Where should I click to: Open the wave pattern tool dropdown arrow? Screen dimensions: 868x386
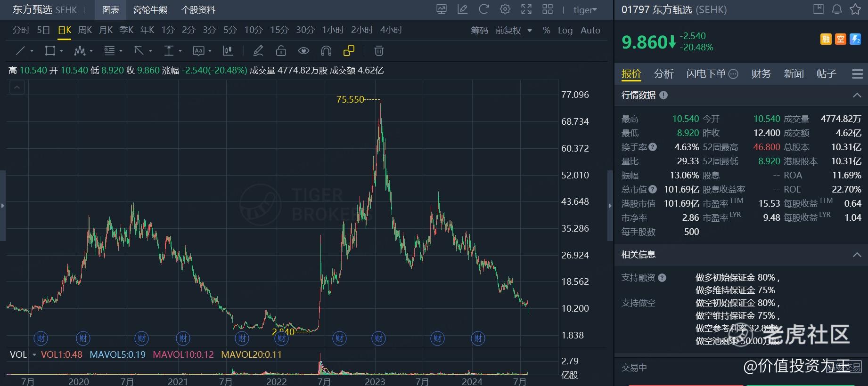point(91,51)
